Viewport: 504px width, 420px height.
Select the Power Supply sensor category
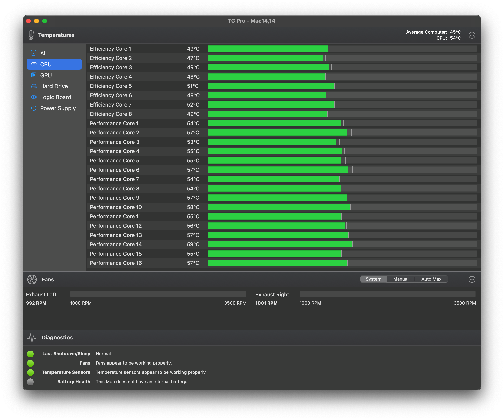click(58, 108)
